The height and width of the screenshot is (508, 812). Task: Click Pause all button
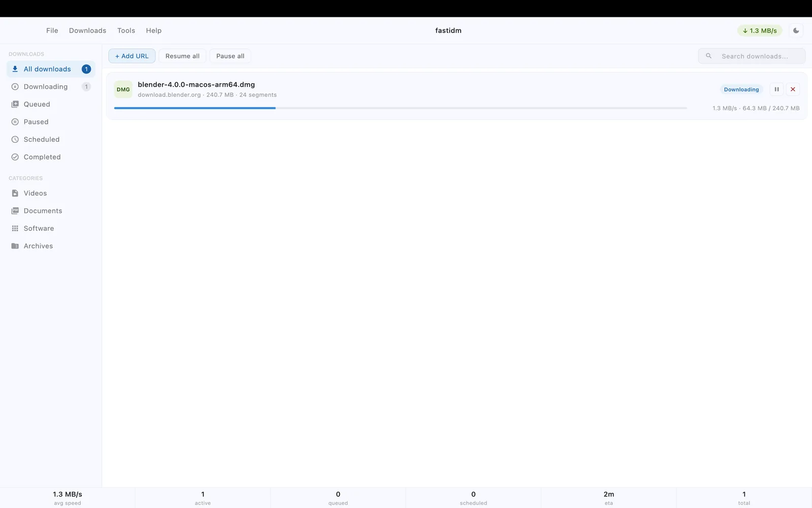(x=230, y=56)
